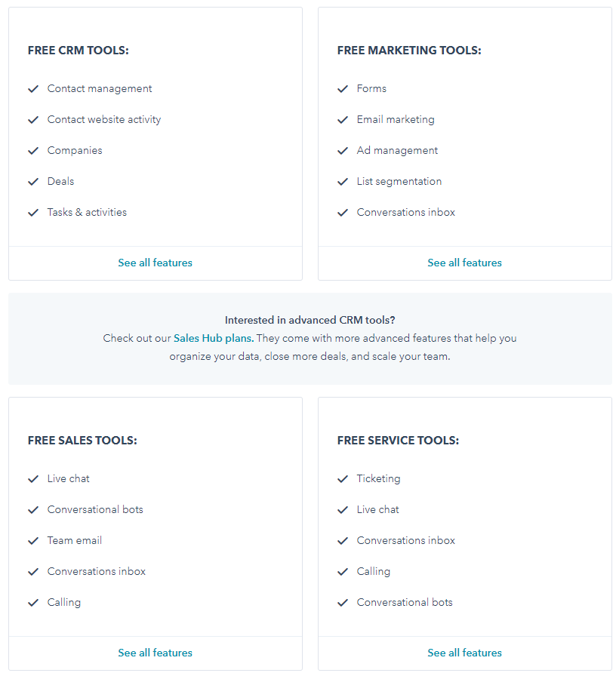Follow the Sales Hub plans link
Image resolution: width=616 pixels, height=673 pixels.
[214, 338]
